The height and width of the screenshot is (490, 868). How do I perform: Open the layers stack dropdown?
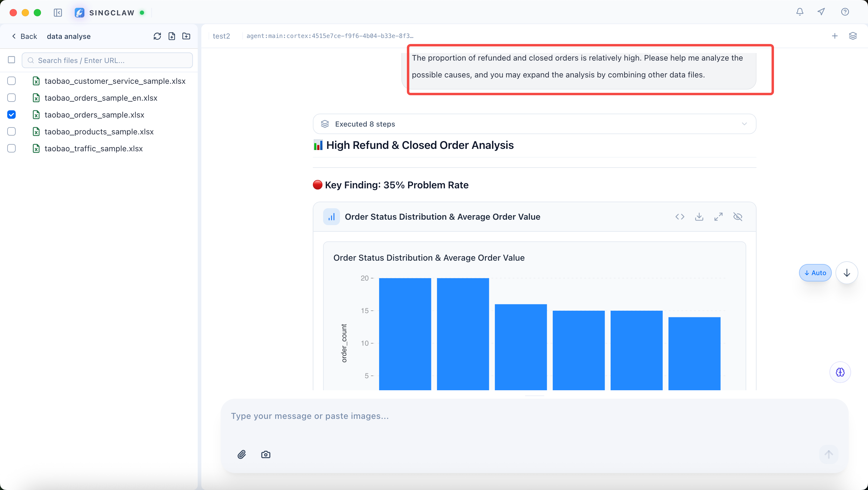coord(853,36)
